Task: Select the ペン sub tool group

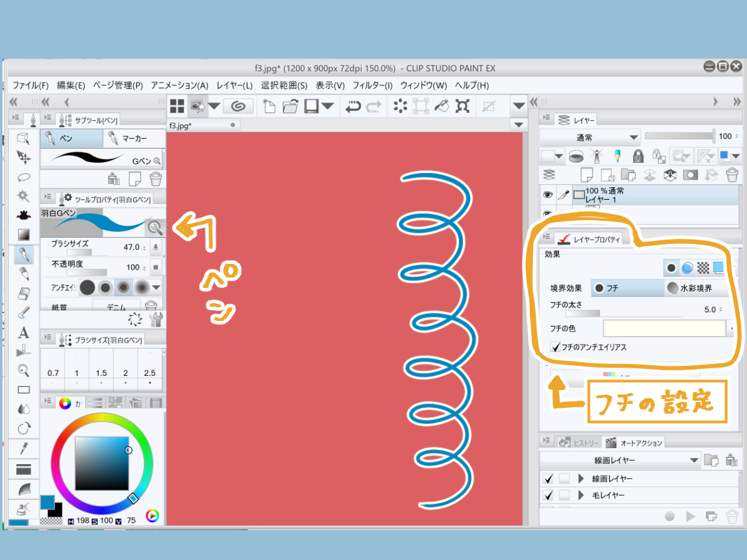Action: coord(72,139)
